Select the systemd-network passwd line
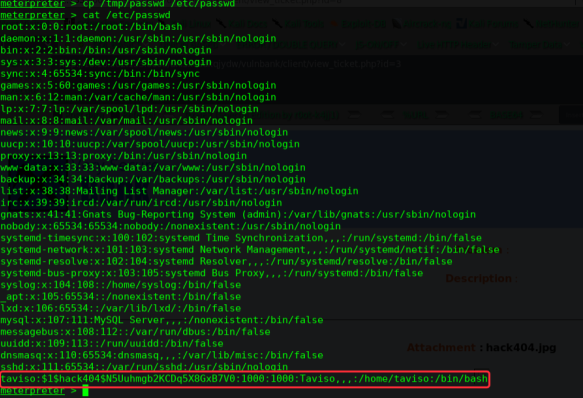 (250, 250)
